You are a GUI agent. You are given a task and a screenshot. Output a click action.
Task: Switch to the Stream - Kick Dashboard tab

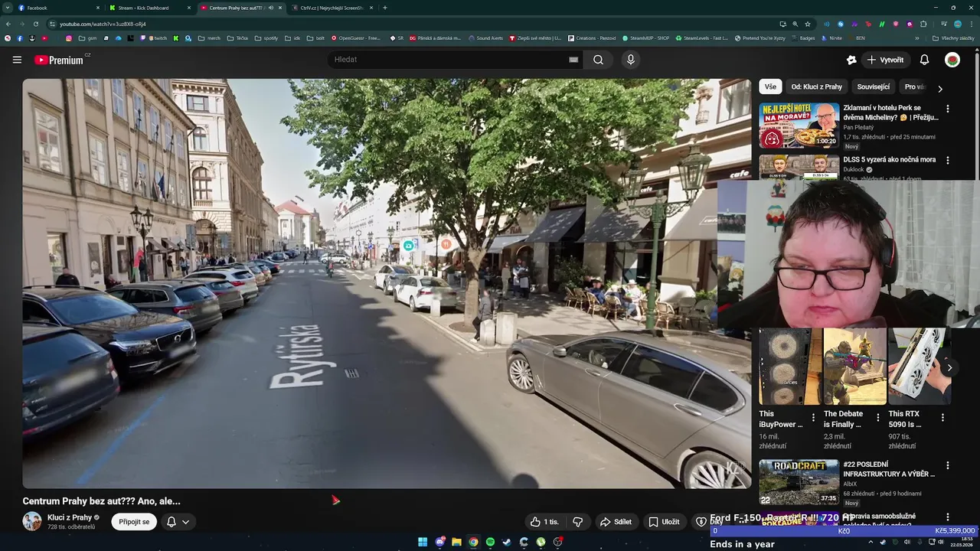148,8
